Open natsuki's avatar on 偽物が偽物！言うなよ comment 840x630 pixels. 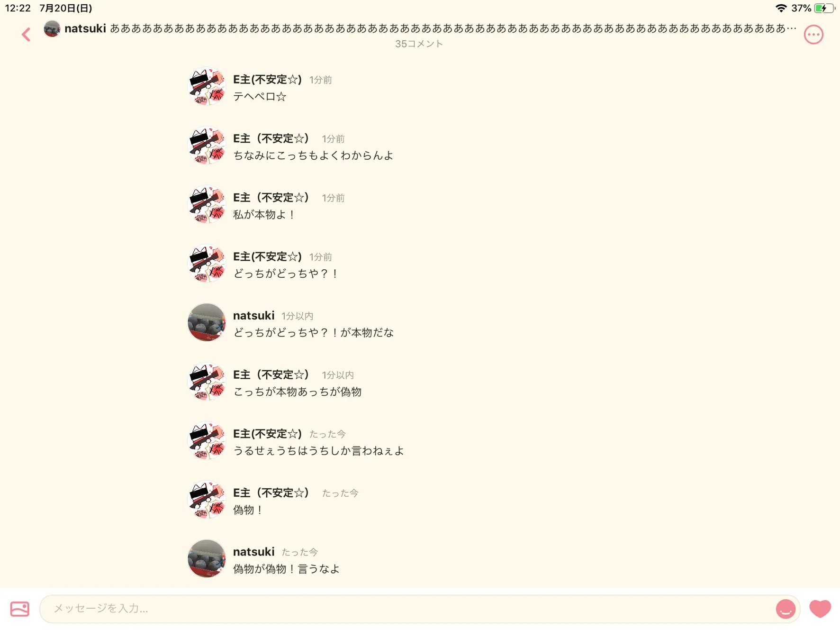(207, 558)
